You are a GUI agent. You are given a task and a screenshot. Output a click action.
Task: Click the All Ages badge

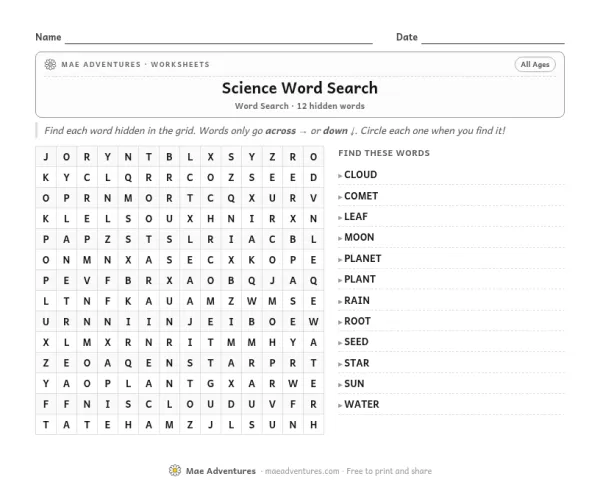click(x=535, y=64)
